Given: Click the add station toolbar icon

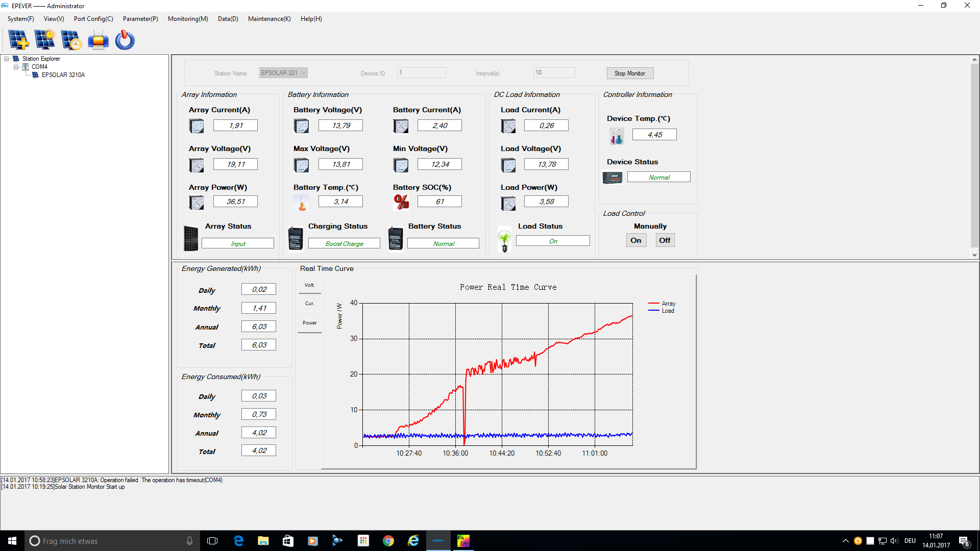Looking at the screenshot, I should click(x=18, y=40).
